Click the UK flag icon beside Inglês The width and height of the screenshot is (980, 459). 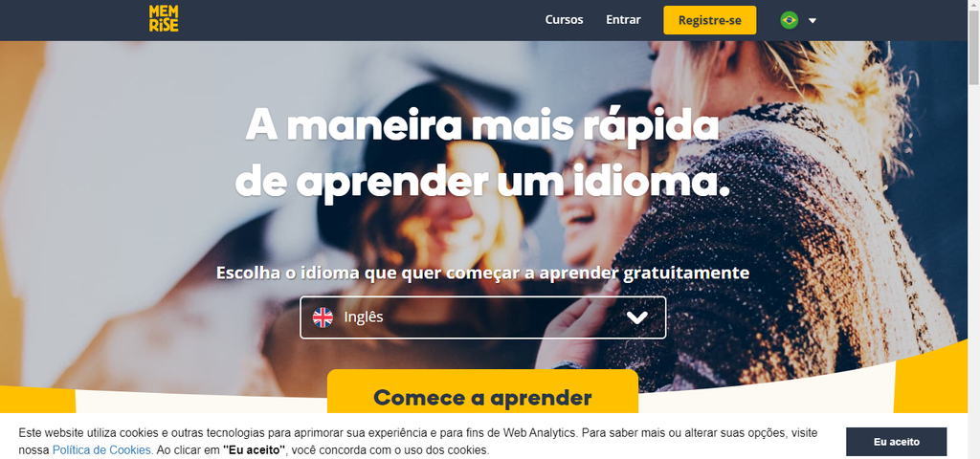[x=323, y=317]
